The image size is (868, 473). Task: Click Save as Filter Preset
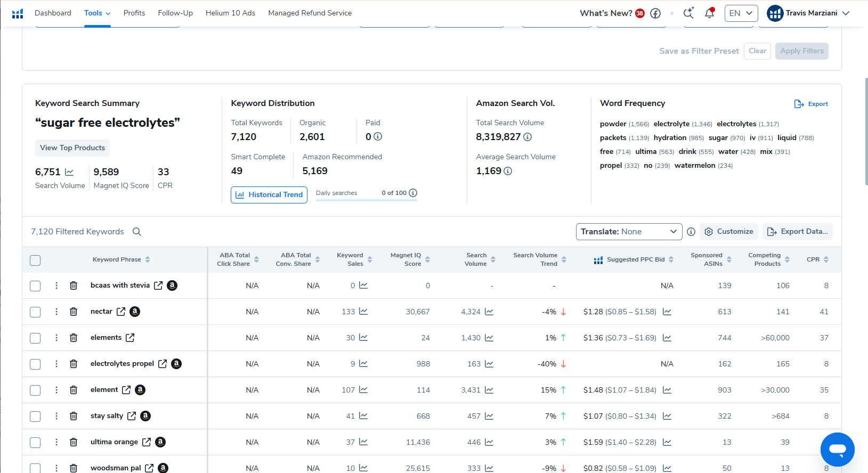(x=699, y=51)
